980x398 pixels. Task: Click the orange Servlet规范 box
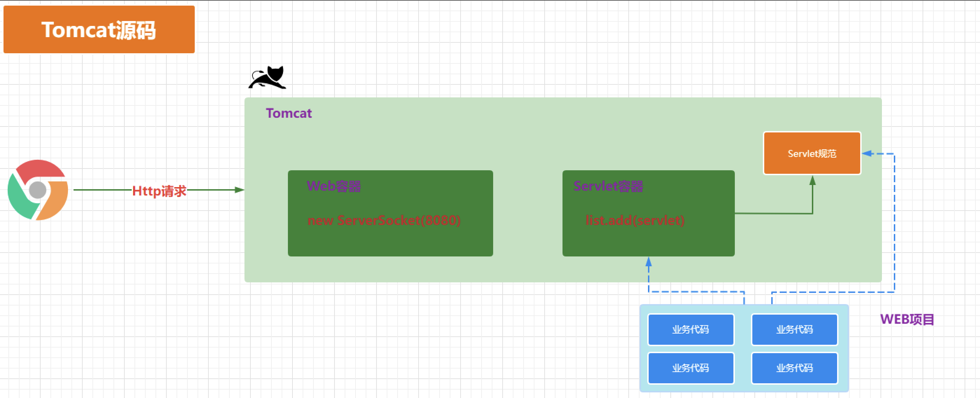[812, 153]
